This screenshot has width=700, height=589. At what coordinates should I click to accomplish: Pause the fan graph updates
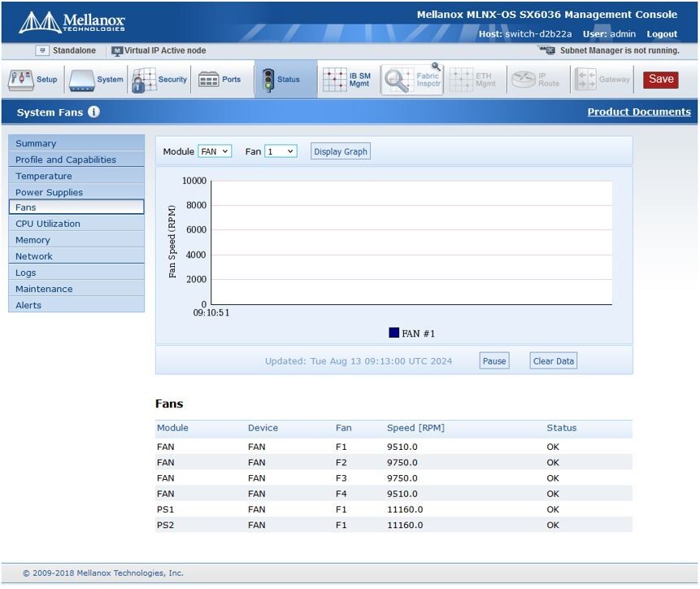point(494,361)
